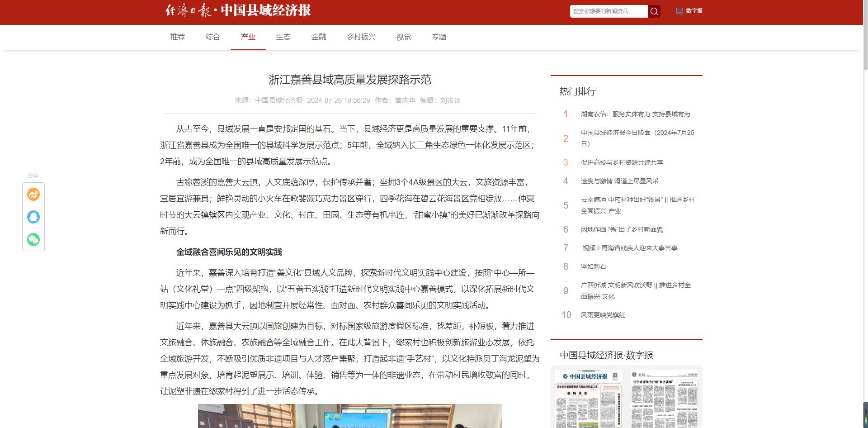Open the 风雨更映党旗红 article link

603,315
